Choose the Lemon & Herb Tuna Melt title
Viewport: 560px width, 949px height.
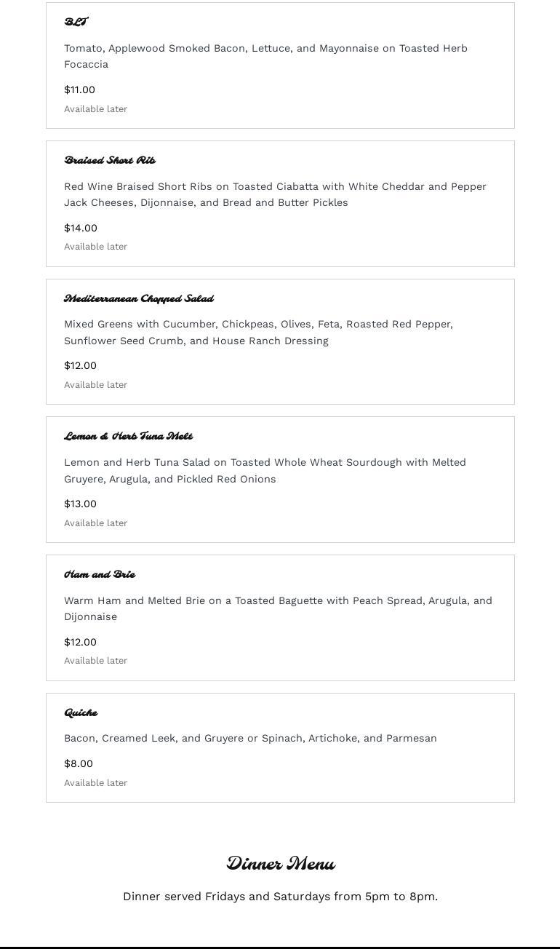128,436
